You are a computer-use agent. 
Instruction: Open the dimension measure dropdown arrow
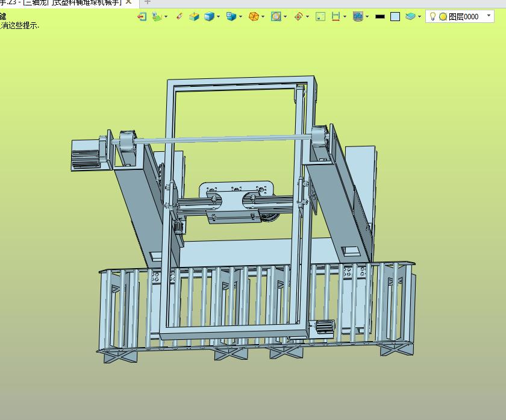(x=345, y=16)
